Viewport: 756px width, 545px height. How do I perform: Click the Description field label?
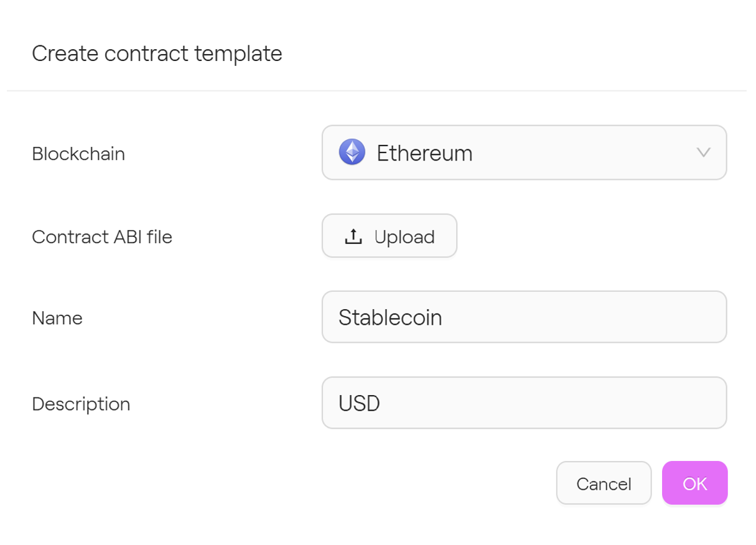point(81,404)
